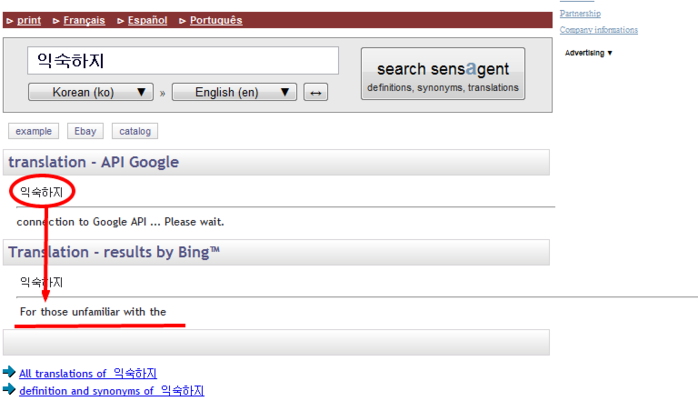698x401 pixels.
Task: Select the example tab
Action: [33, 131]
